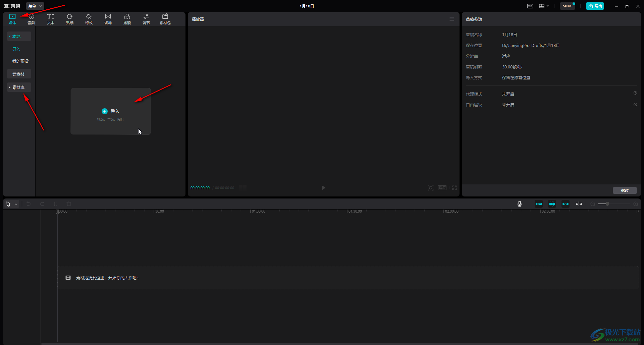
Task: Click the 1月18日 project title
Action: (307, 6)
